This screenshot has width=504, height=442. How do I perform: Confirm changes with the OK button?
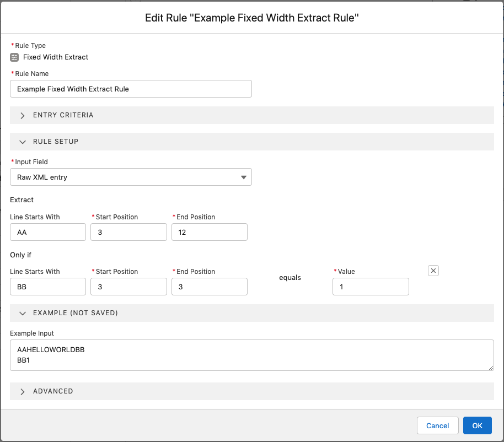coord(477,425)
